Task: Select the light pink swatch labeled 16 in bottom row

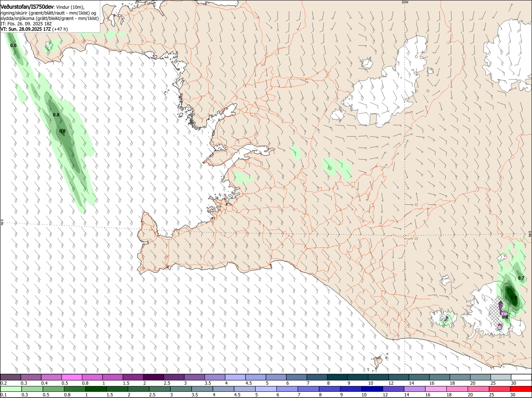Action: pos(435,389)
